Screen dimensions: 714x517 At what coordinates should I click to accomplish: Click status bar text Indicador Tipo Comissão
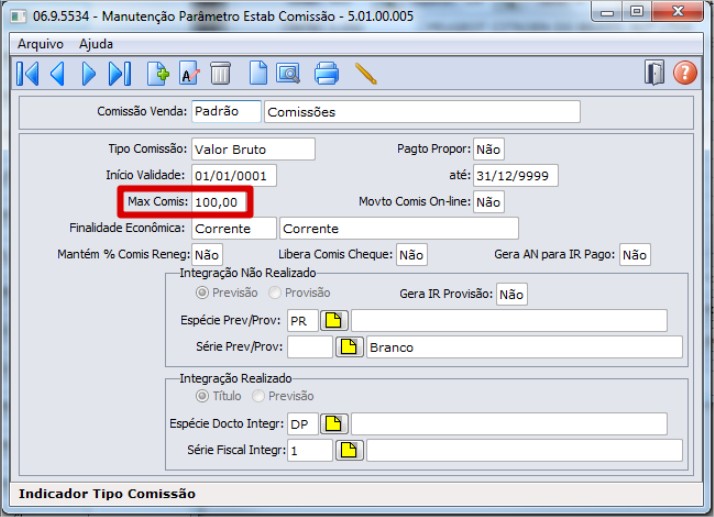[107, 494]
